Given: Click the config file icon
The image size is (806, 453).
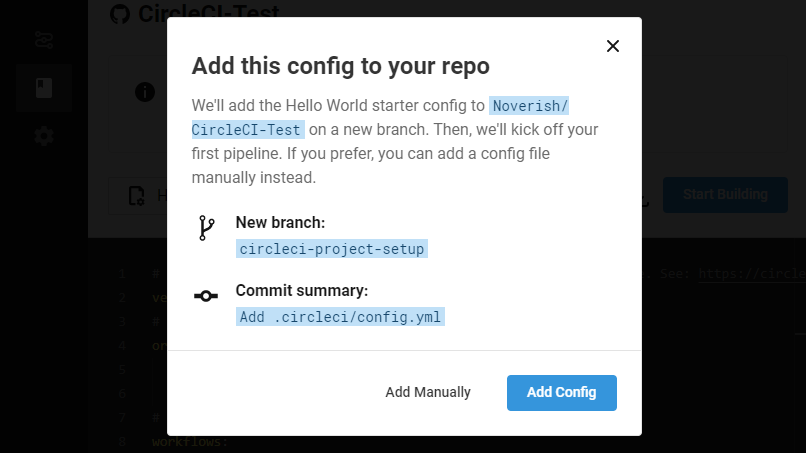Looking at the screenshot, I should click(136, 195).
